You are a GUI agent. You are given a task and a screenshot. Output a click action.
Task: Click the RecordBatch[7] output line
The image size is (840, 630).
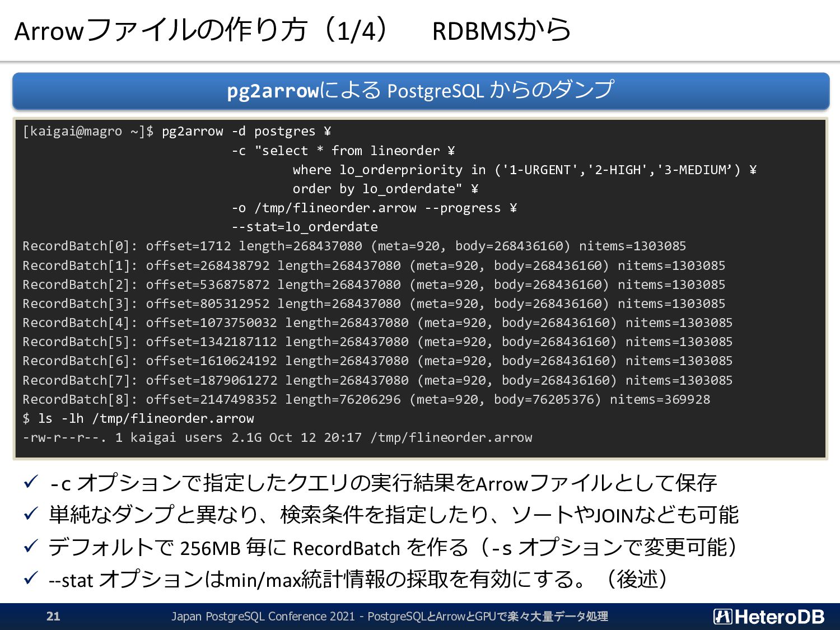377,380
